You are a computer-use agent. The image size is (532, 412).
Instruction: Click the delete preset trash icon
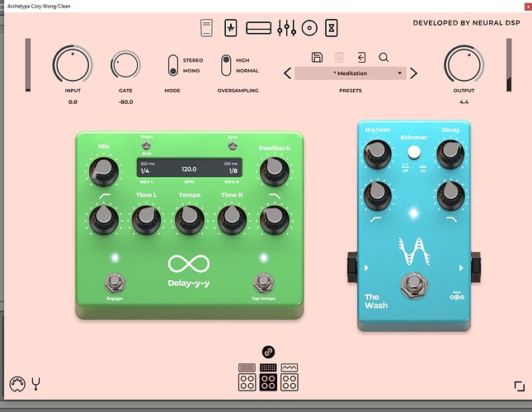(339, 57)
